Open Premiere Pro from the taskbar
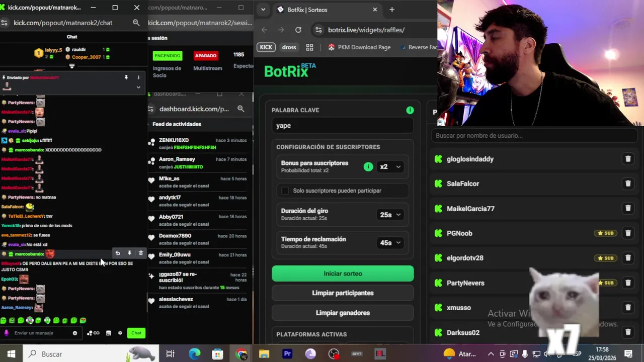644x362 pixels. (287, 354)
